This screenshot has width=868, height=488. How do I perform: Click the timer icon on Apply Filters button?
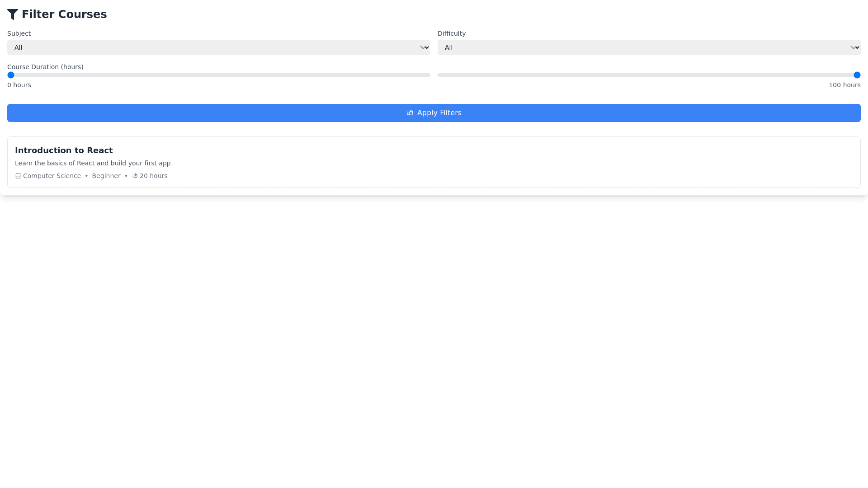pos(410,113)
